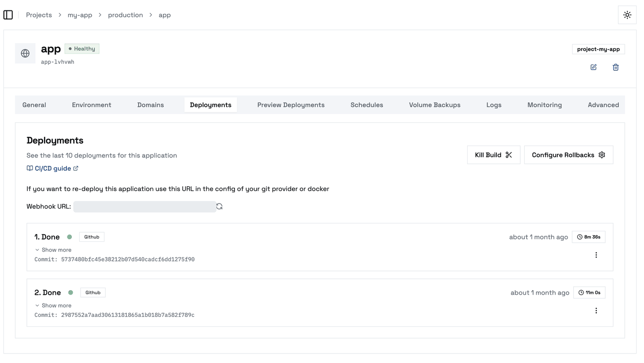
Task: Click the Webhook URL field
Action: tap(145, 207)
